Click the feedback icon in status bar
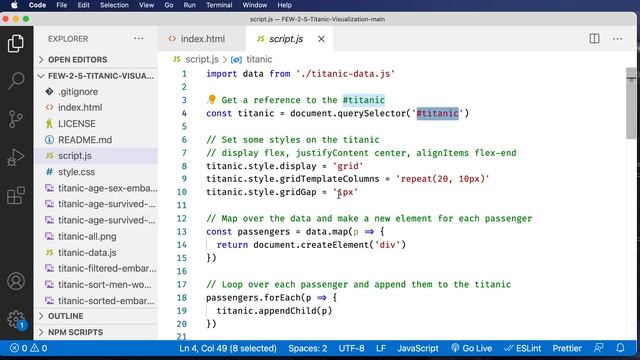The height and width of the screenshot is (360, 640). click(598, 348)
